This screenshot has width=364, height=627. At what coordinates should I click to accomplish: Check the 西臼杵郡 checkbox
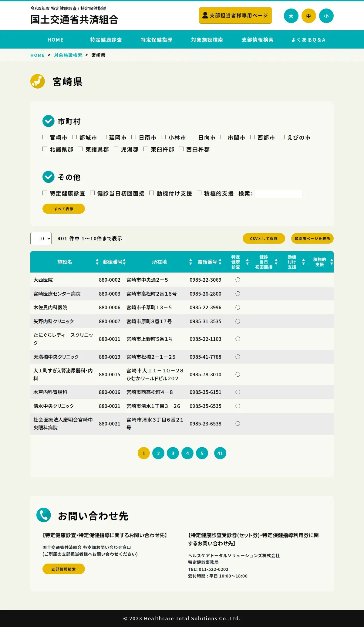click(x=181, y=149)
